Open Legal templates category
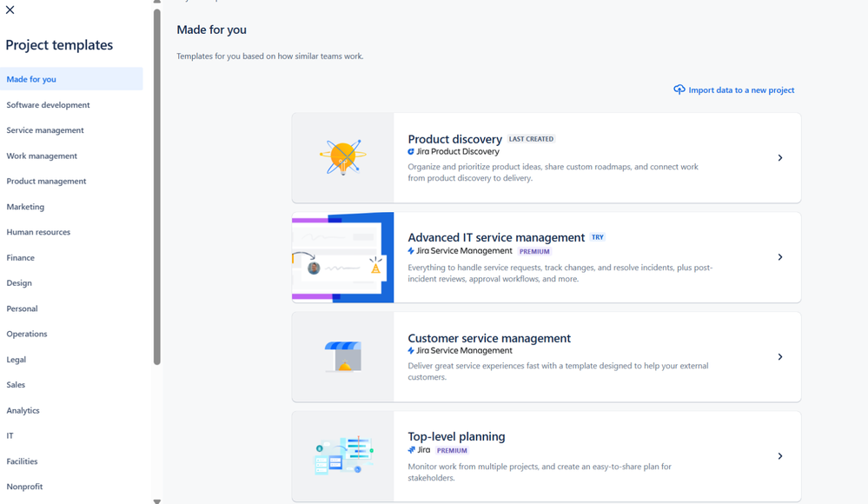Screen dimensions: 868x504 point(17,360)
